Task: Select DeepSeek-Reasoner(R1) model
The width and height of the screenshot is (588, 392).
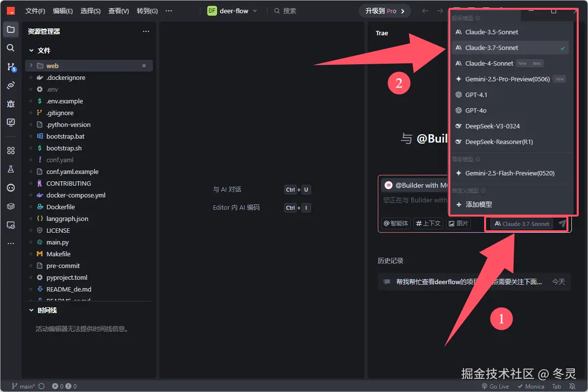Action: coord(510,142)
